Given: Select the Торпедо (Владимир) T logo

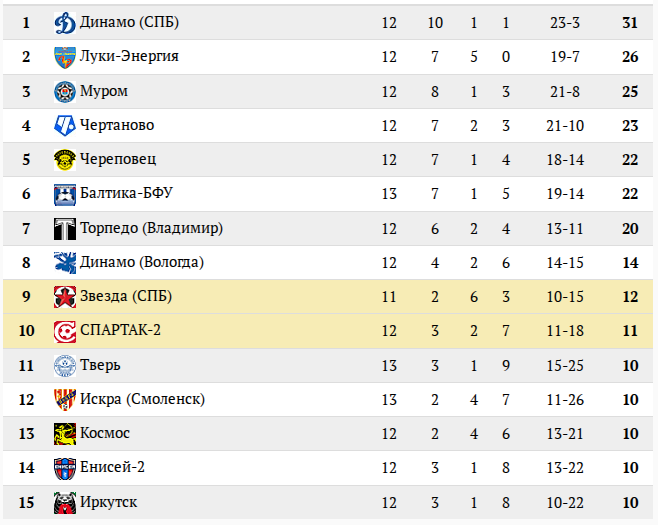Looking at the screenshot, I should (65, 229).
